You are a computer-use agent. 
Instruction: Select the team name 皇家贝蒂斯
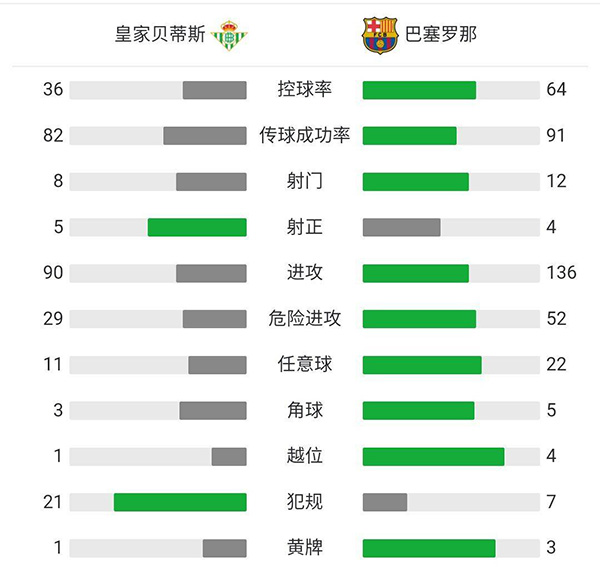point(160,35)
